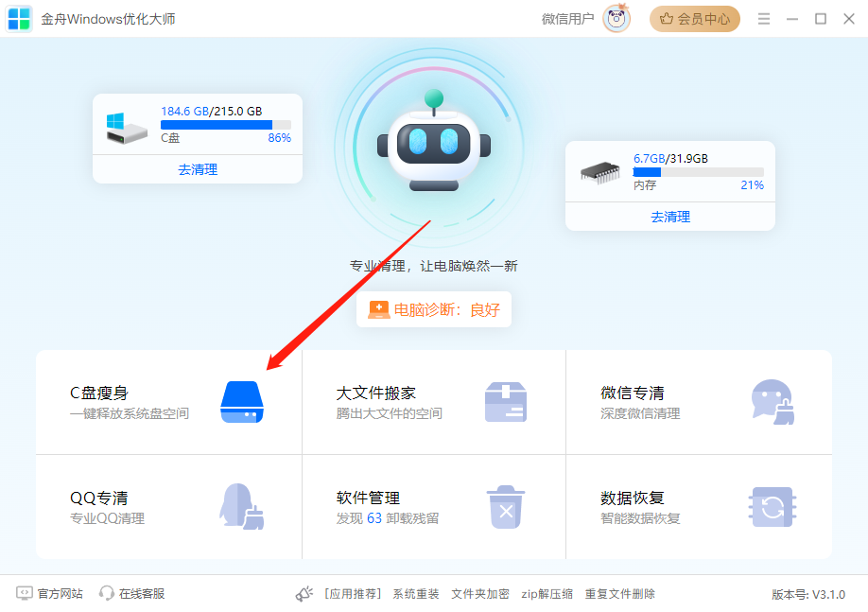This screenshot has height=612, width=868.
Task: Click the memory chip icon
Action: click(x=600, y=172)
